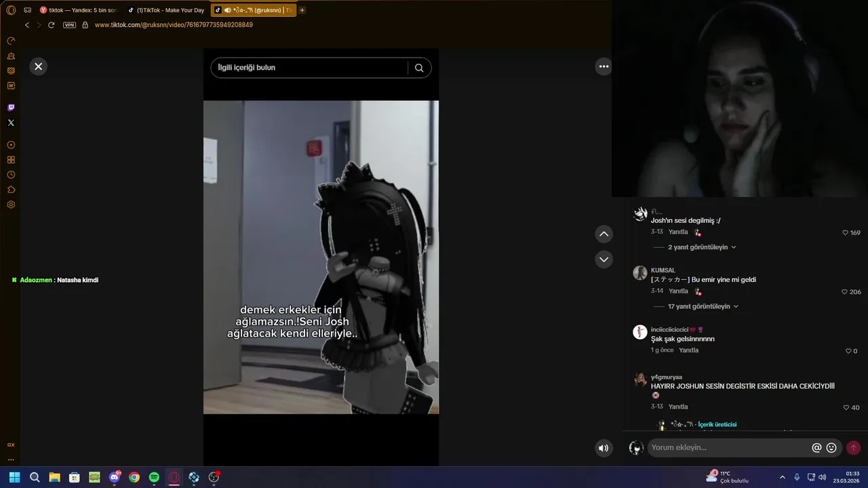The image size is (868, 488).
Task: Open File Explorer from the taskbar
Action: pyautogui.click(x=54, y=477)
